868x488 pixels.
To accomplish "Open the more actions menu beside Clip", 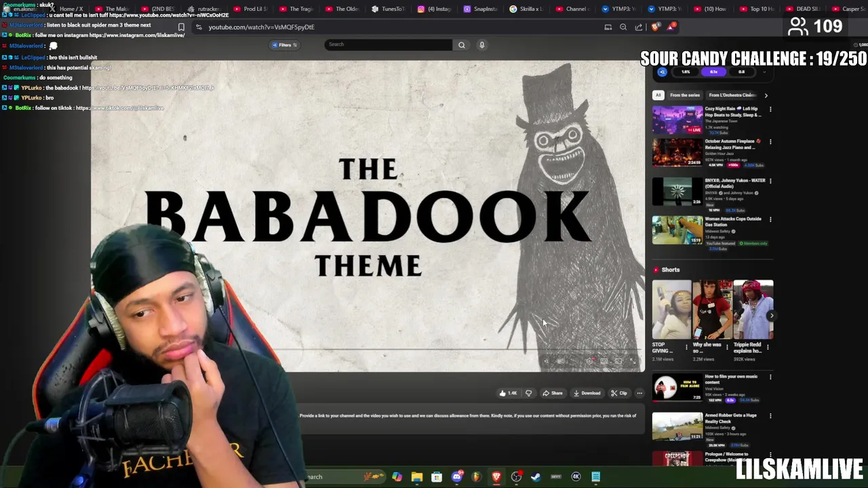I will [639, 393].
